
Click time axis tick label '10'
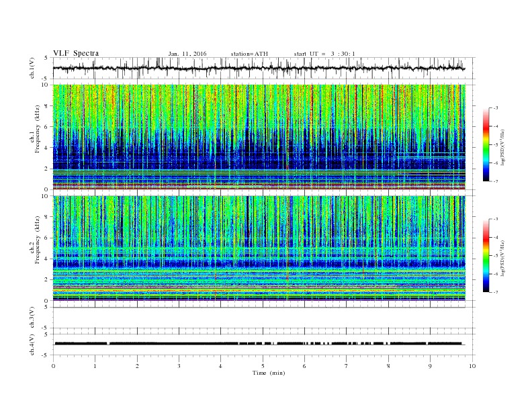click(472, 366)
